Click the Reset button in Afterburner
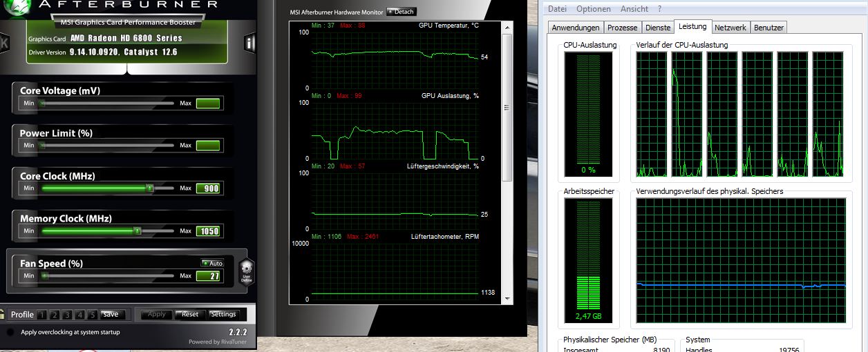 190,314
